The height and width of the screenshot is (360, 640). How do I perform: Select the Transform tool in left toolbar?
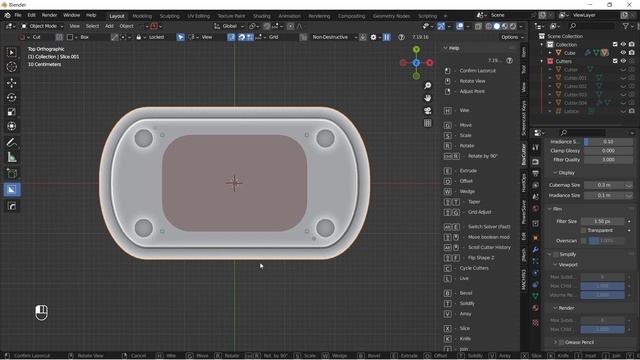click(11, 126)
